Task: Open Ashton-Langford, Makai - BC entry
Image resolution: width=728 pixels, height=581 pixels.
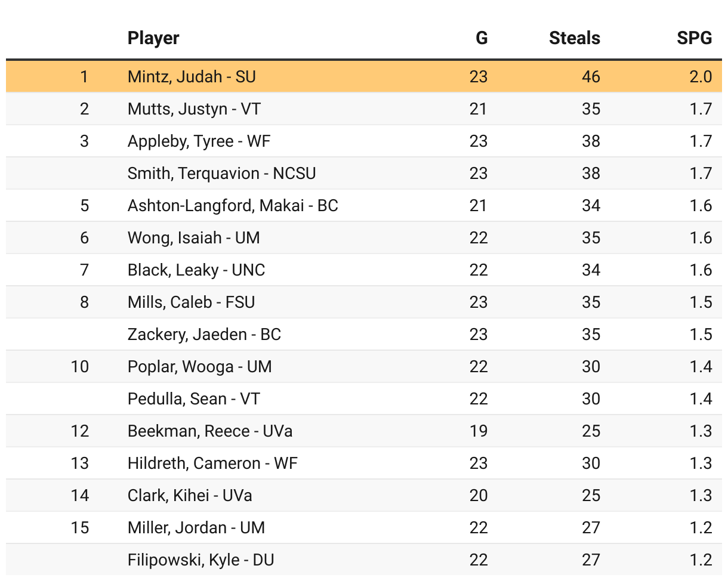Action: pos(233,205)
